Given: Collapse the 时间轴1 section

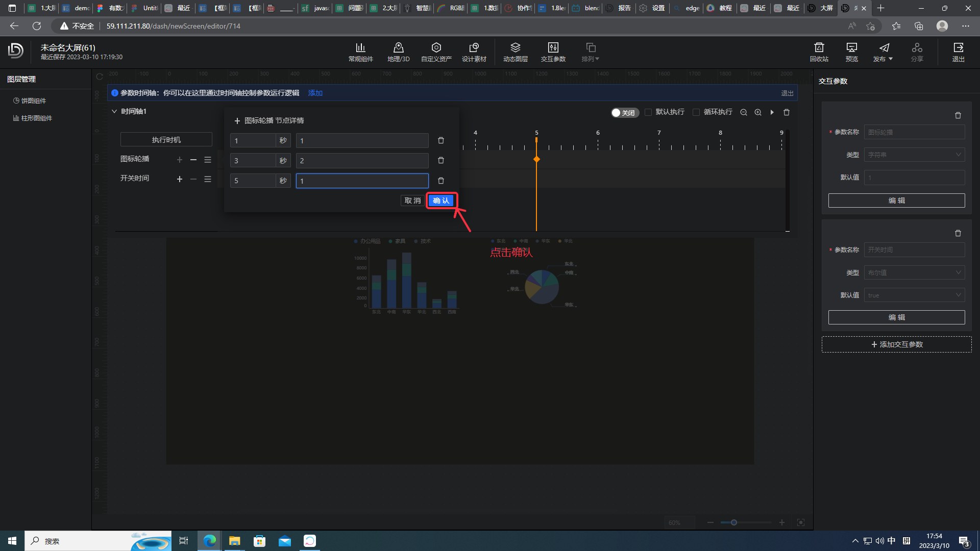Looking at the screenshot, I should pyautogui.click(x=114, y=111).
